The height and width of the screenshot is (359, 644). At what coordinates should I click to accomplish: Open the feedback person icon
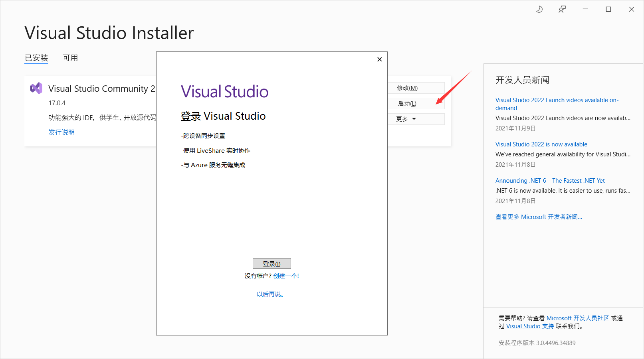(562, 9)
